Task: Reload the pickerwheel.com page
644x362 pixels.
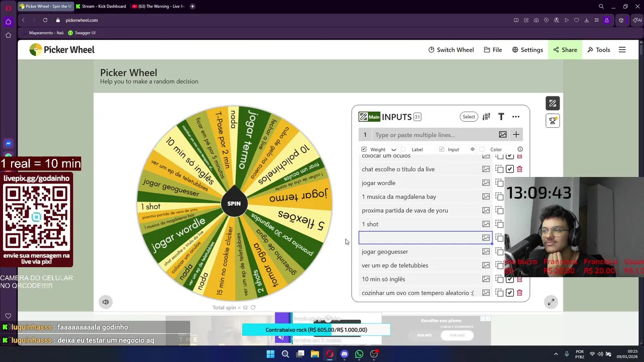Action: coord(45,20)
